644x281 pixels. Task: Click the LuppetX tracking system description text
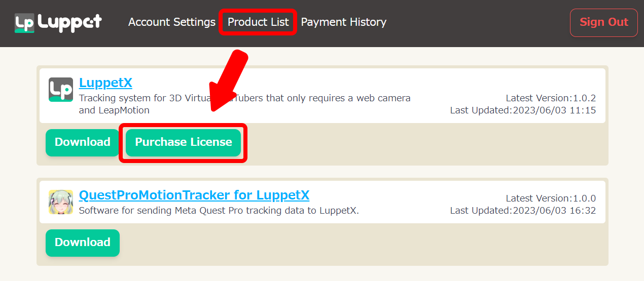pyautogui.click(x=244, y=104)
